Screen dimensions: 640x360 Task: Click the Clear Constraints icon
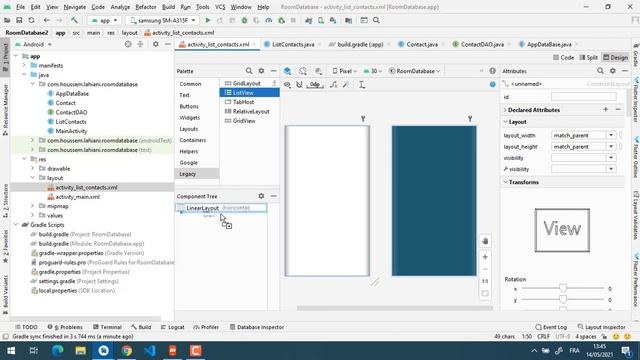click(x=333, y=84)
